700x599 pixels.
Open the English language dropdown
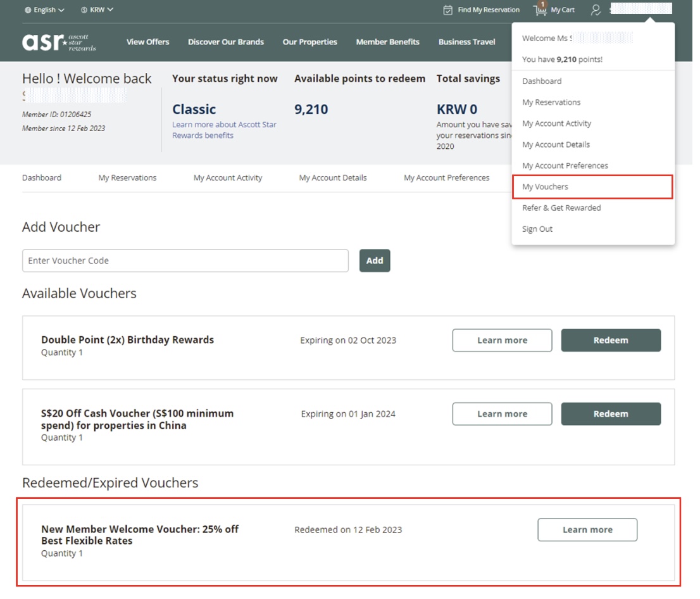(44, 10)
